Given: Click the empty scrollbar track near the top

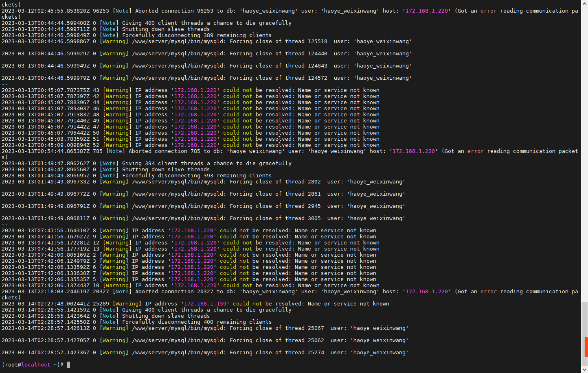Looking at the screenshot, I should coord(584,81).
